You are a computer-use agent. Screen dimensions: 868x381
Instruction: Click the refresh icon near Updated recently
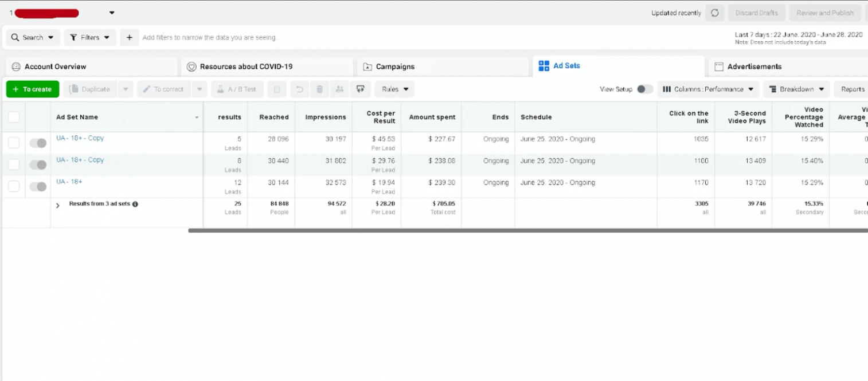[x=714, y=13]
